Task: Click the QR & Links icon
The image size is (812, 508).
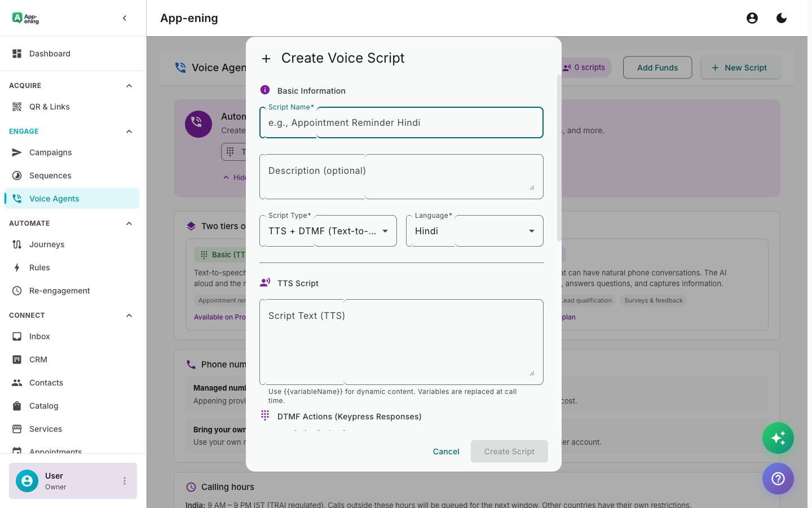Action: pyautogui.click(x=17, y=106)
